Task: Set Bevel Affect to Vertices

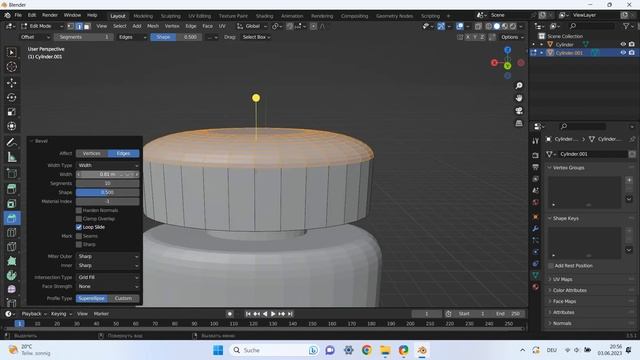Action: coord(92,153)
